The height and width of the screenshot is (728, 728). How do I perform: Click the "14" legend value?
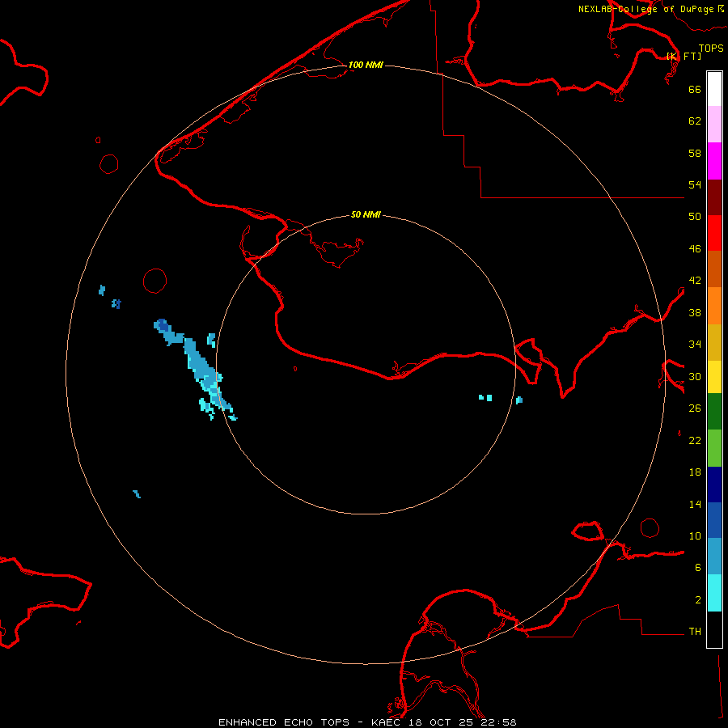(695, 504)
